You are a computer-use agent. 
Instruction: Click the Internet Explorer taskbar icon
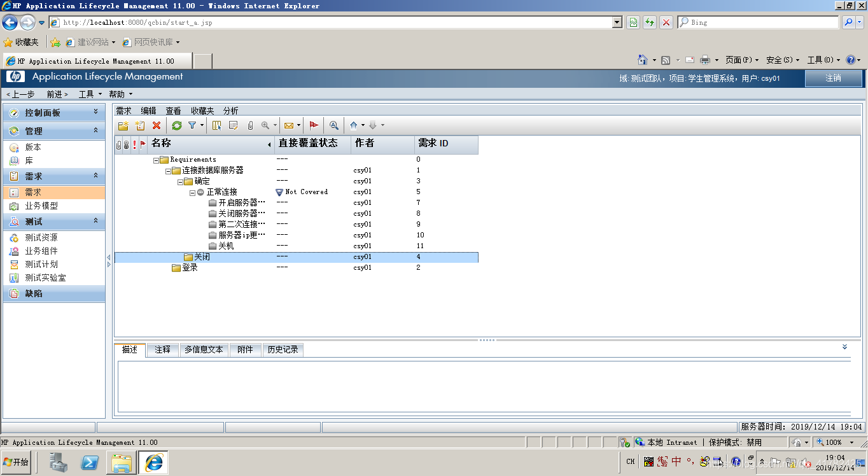[153, 463]
